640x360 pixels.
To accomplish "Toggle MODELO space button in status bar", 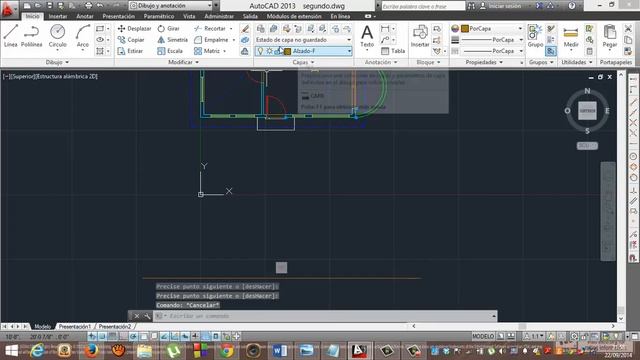I will tap(483, 336).
